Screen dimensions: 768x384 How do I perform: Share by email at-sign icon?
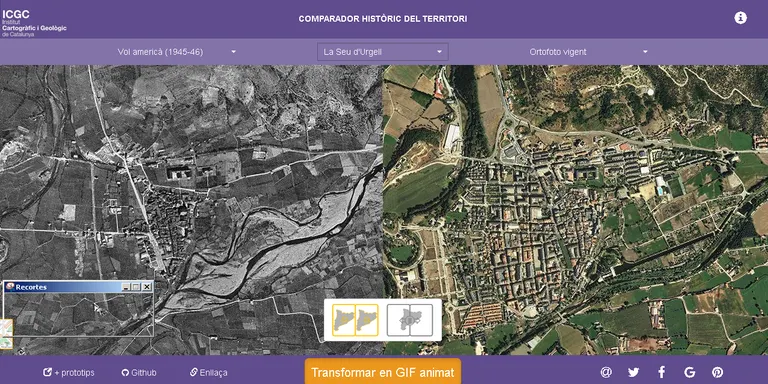606,372
